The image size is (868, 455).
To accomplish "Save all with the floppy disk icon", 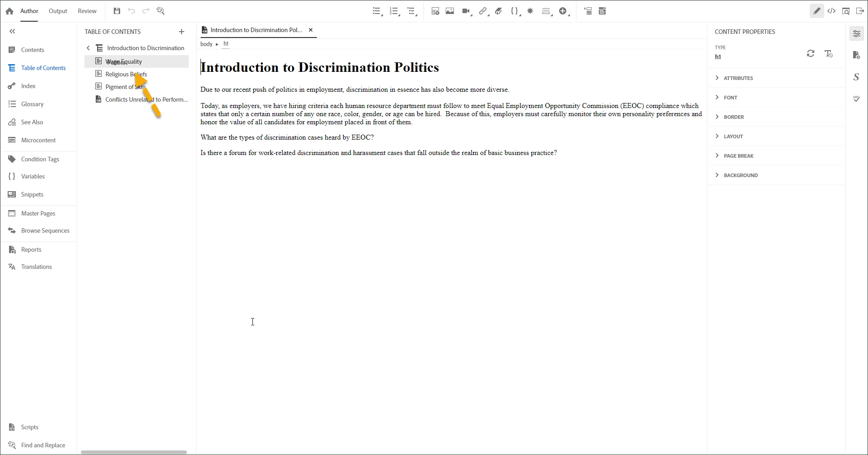I will [117, 11].
